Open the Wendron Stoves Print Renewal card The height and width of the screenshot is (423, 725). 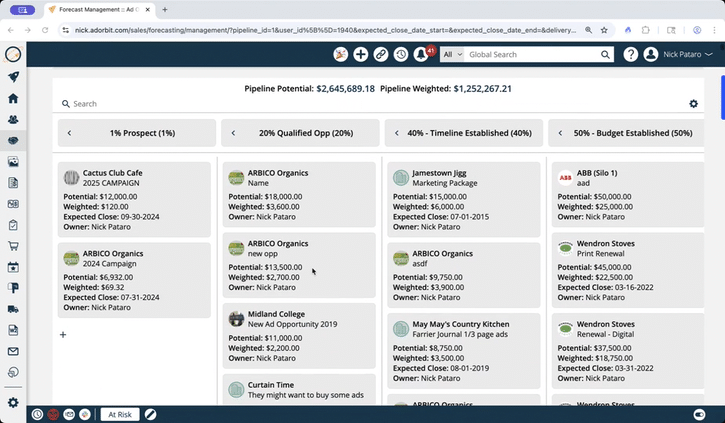click(628, 270)
